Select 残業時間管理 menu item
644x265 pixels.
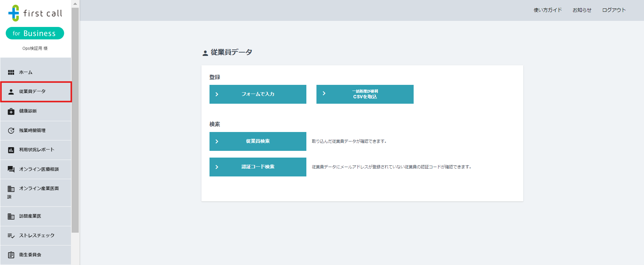(x=32, y=131)
